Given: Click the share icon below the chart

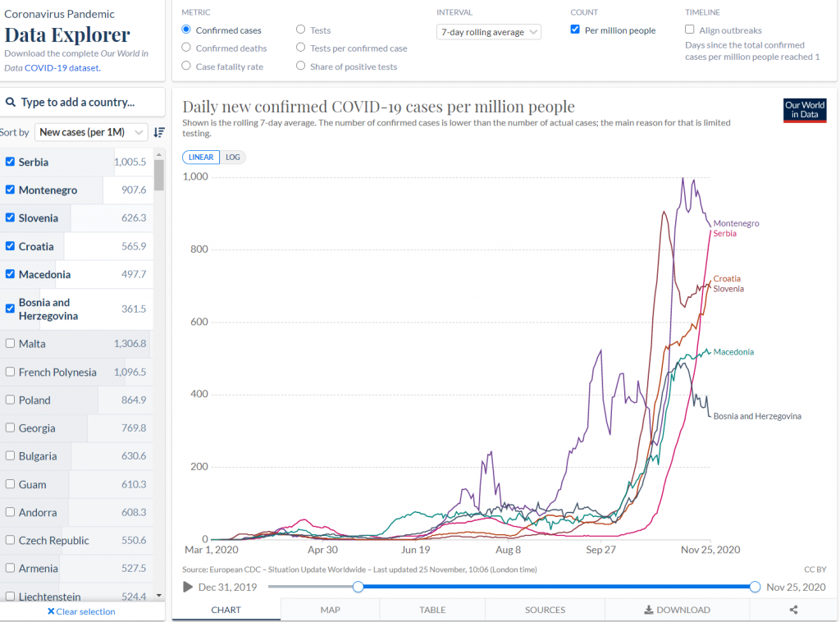Looking at the screenshot, I should [793, 610].
